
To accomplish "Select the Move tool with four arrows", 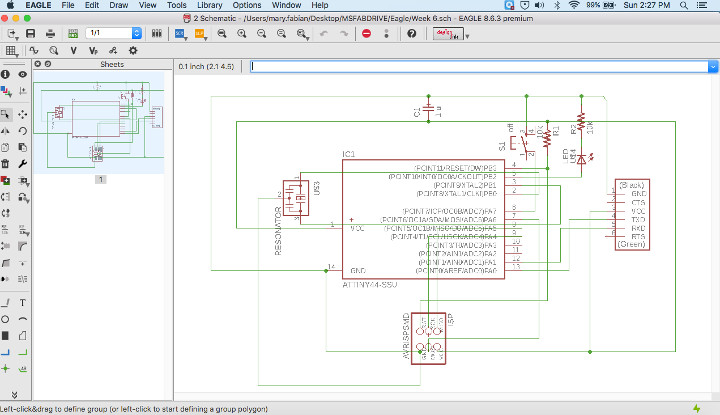I will (22, 114).
